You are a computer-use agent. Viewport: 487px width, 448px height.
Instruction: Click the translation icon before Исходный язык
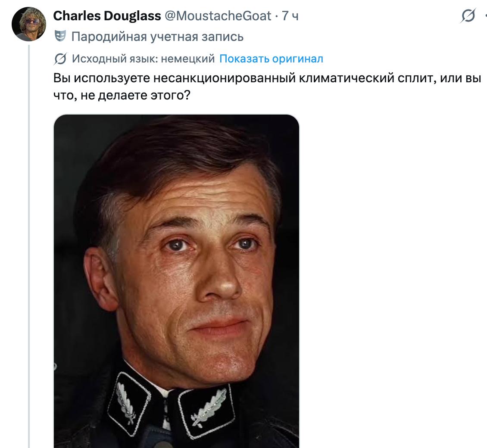click(x=60, y=59)
